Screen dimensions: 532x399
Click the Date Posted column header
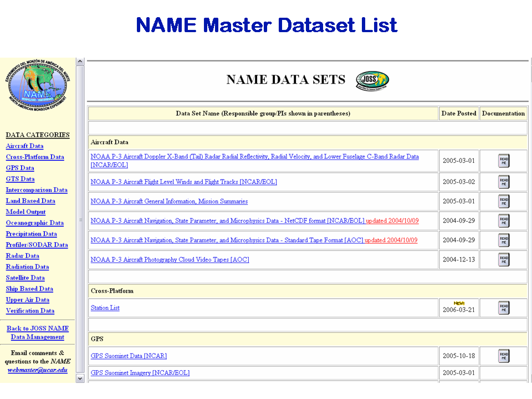pyautogui.click(x=459, y=113)
